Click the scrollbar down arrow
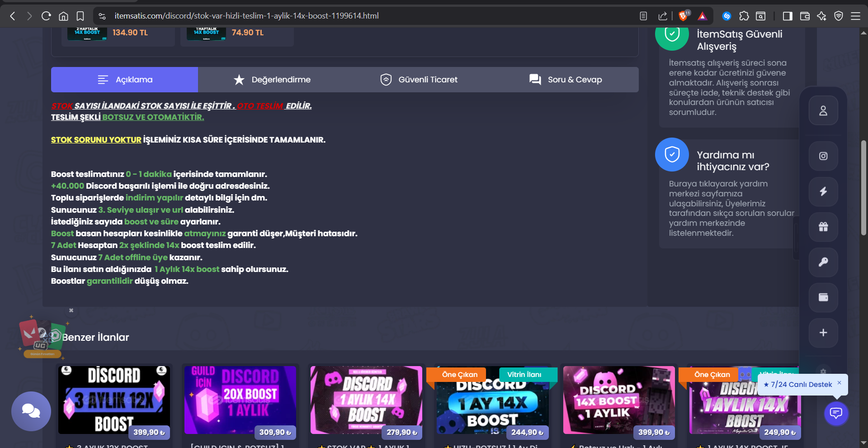Viewport: 868px width, 448px height. point(863,443)
